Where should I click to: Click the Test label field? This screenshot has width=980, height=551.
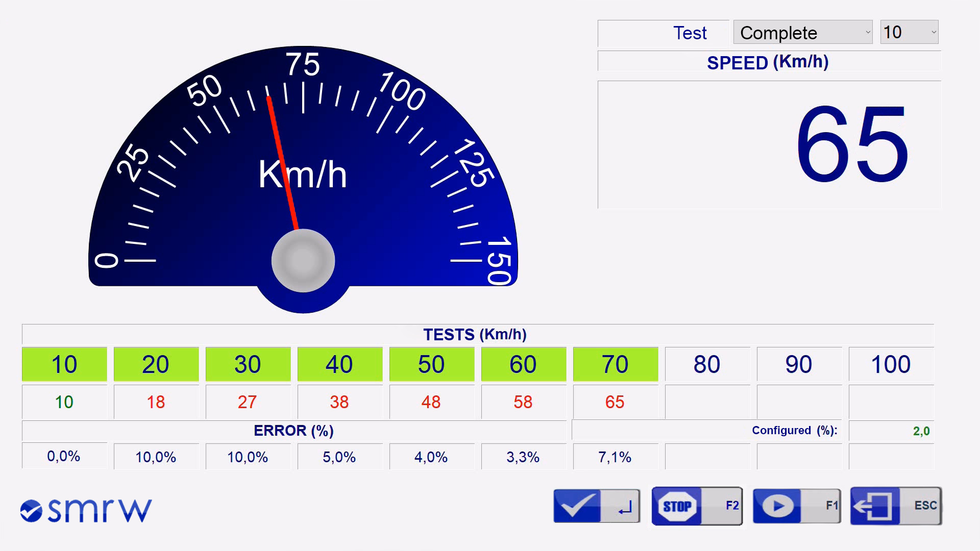tap(664, 33)
